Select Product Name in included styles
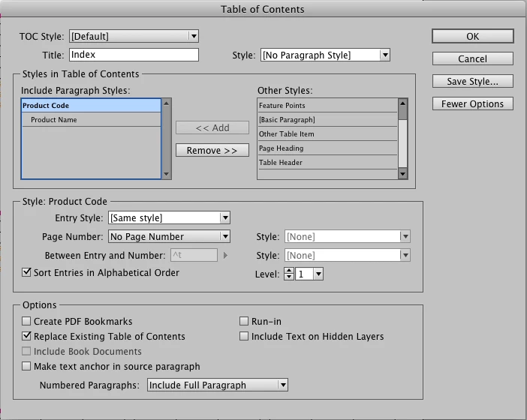This screenshot has width=527, height=420. pyautogui.click(x=91, y=119)
